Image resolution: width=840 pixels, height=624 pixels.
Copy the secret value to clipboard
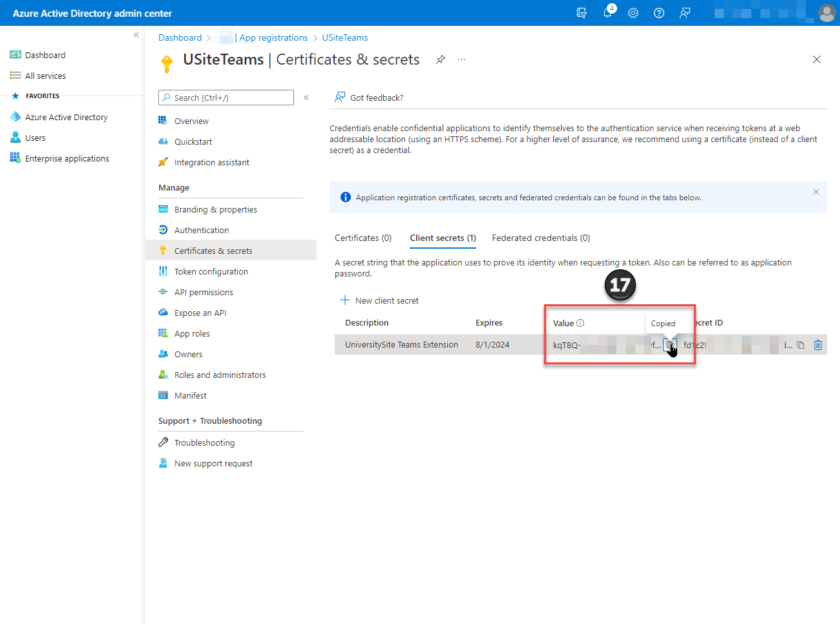click(x=669, y=345)
